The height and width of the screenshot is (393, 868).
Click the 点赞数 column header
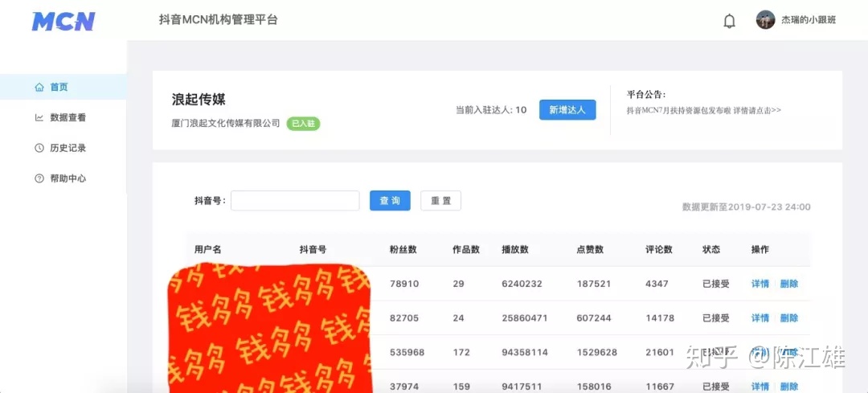tap(590, 250)
